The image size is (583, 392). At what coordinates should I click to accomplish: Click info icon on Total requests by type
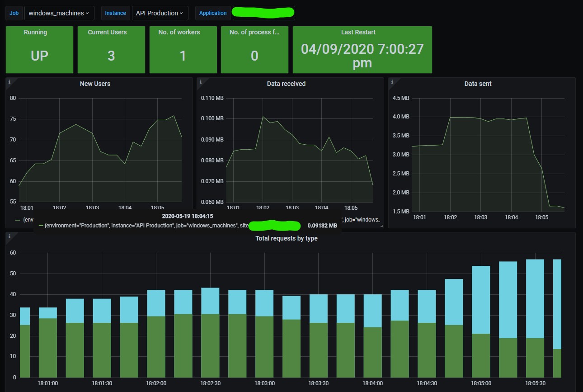click(x=9, y=236)
